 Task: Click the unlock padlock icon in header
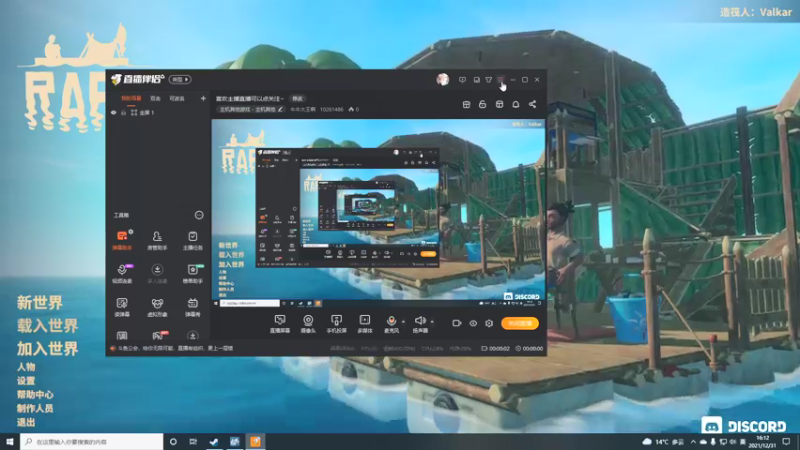(x=482, y=104)
